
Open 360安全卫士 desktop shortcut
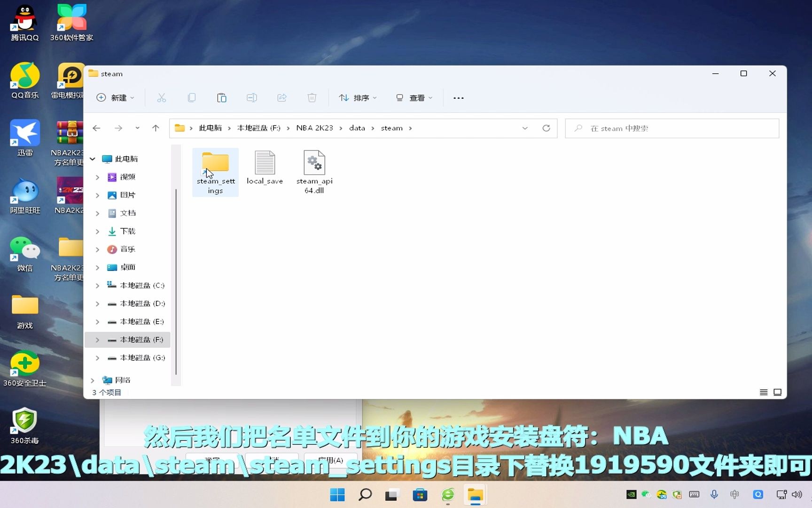click(25, 369)
